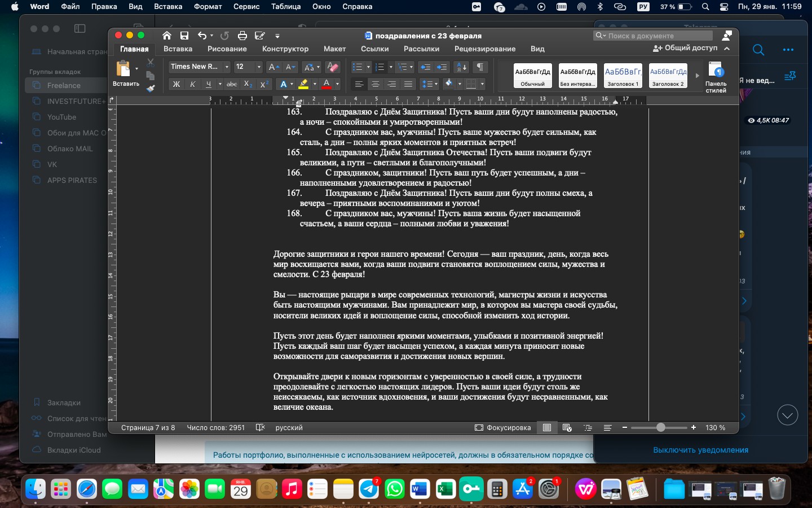Justify the paragraph text
The image size is (812, 508).
click(408, 84)
